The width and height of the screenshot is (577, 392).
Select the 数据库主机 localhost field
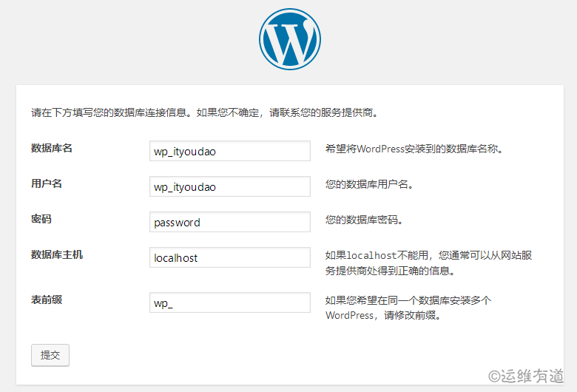230,257
